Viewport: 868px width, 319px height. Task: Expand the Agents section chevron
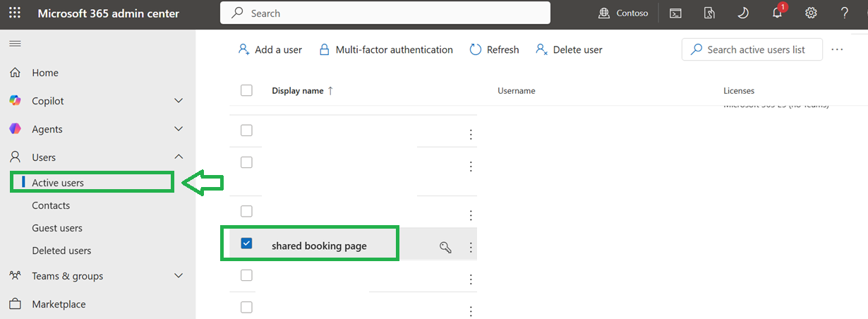click(179, 129)
